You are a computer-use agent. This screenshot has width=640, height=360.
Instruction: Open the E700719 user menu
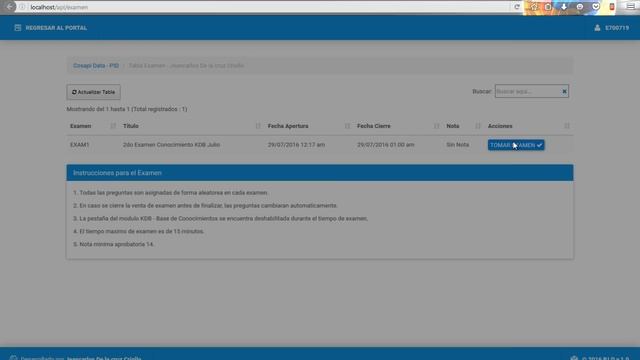pyautogui.click(x=617, y=28)
